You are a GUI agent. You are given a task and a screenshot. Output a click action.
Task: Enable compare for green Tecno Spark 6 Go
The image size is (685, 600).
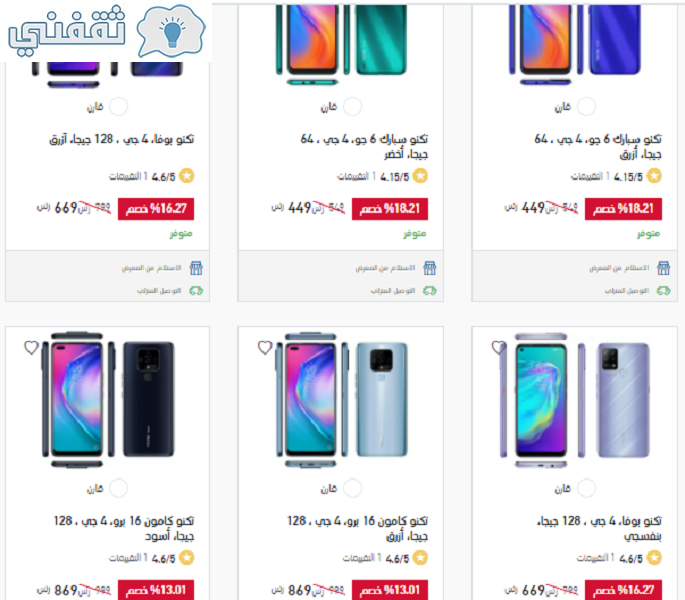[x=352, y=107]
